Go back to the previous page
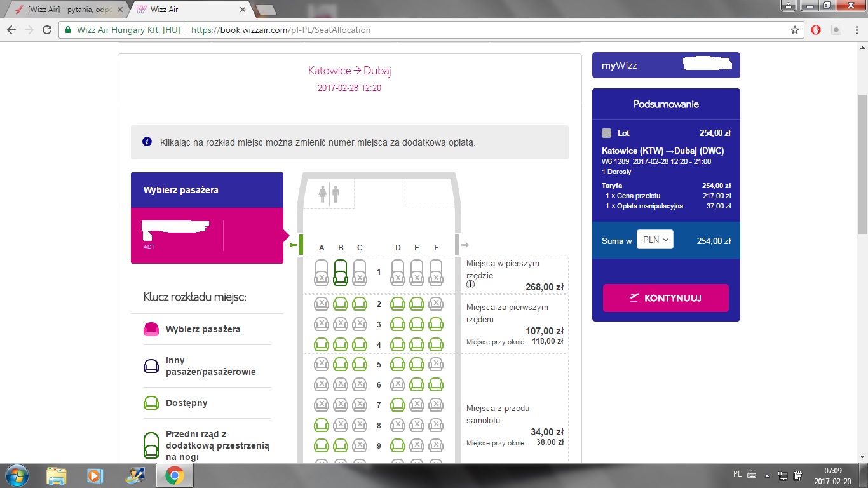Screen dimensions: 868x488 click(11, 30)
